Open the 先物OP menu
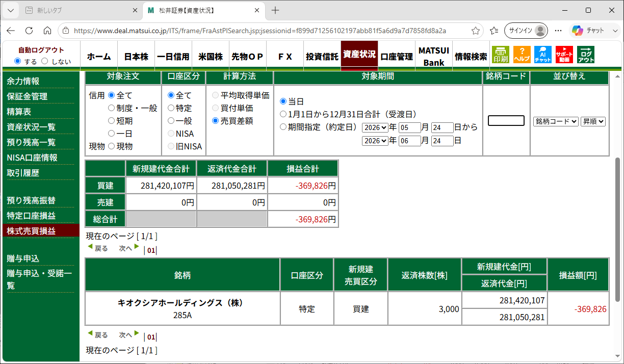624x364 pixels. click(x=248, y=57)
